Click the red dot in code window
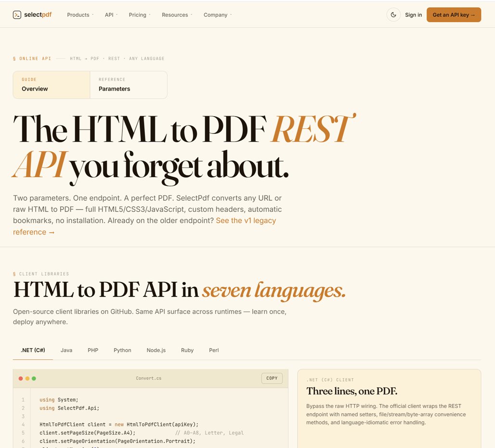 click(21, 378)
